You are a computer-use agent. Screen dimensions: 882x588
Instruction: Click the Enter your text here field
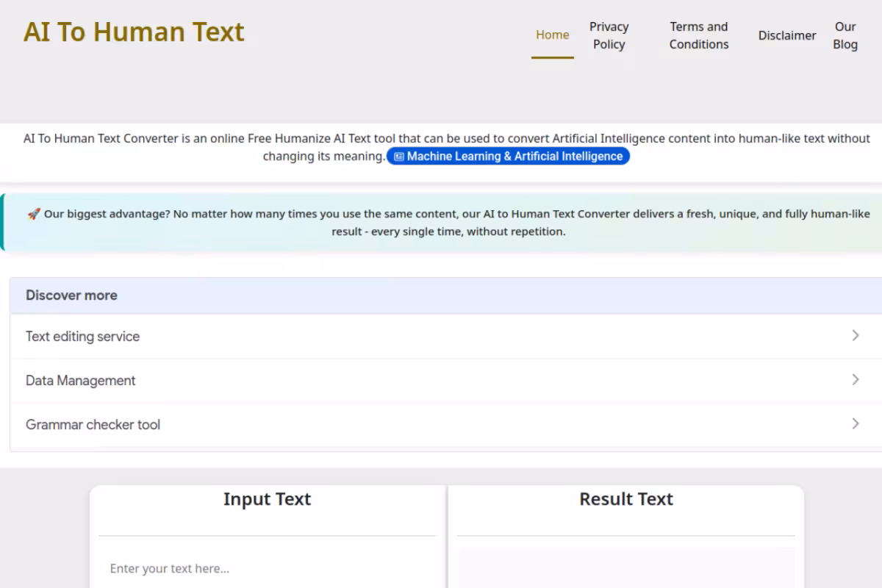coord(268,568)
